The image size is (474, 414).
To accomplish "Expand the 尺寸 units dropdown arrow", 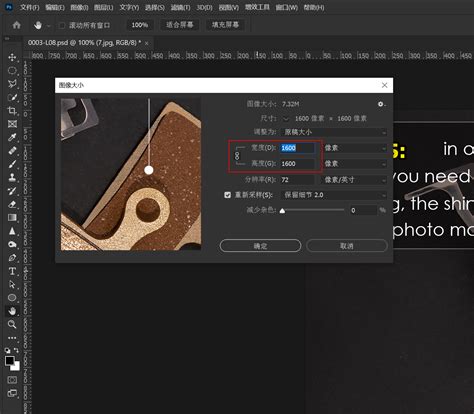I will tap(286, 119).
